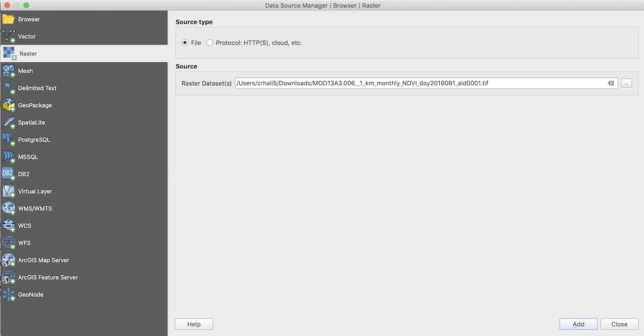
Task: Open the ArcGIS Feature Server icon
Action: click(x=8, y=277)
